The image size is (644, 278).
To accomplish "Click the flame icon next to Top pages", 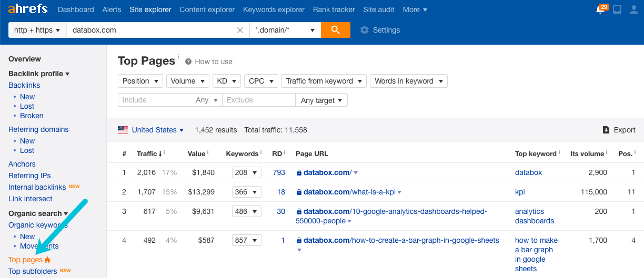I will tap(47, 260).
